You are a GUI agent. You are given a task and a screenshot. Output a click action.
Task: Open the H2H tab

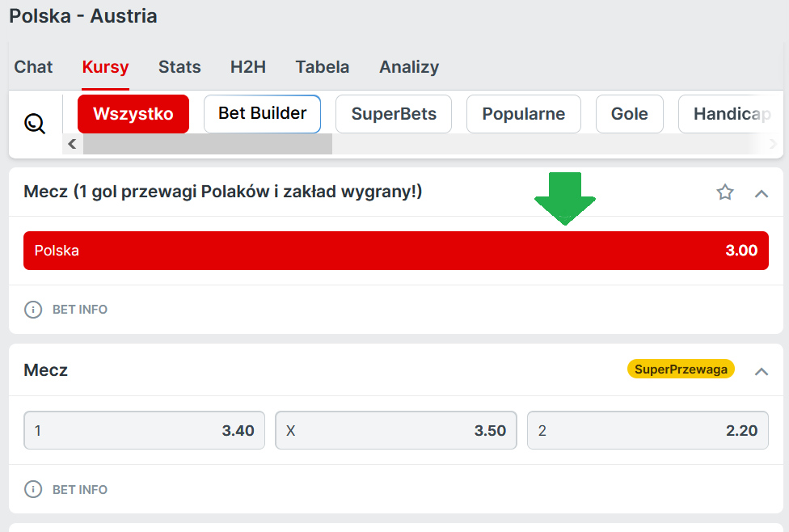247,67
